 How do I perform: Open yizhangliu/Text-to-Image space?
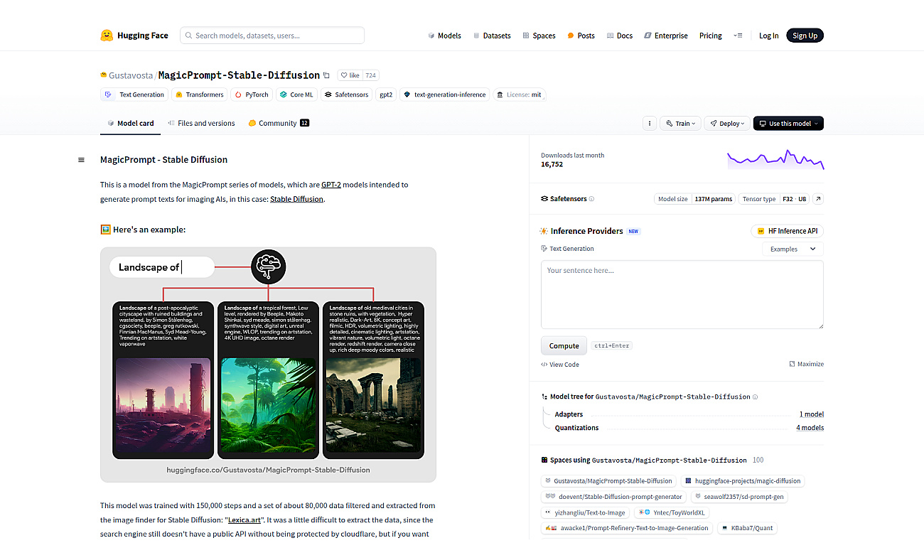[x=586, y=512]
